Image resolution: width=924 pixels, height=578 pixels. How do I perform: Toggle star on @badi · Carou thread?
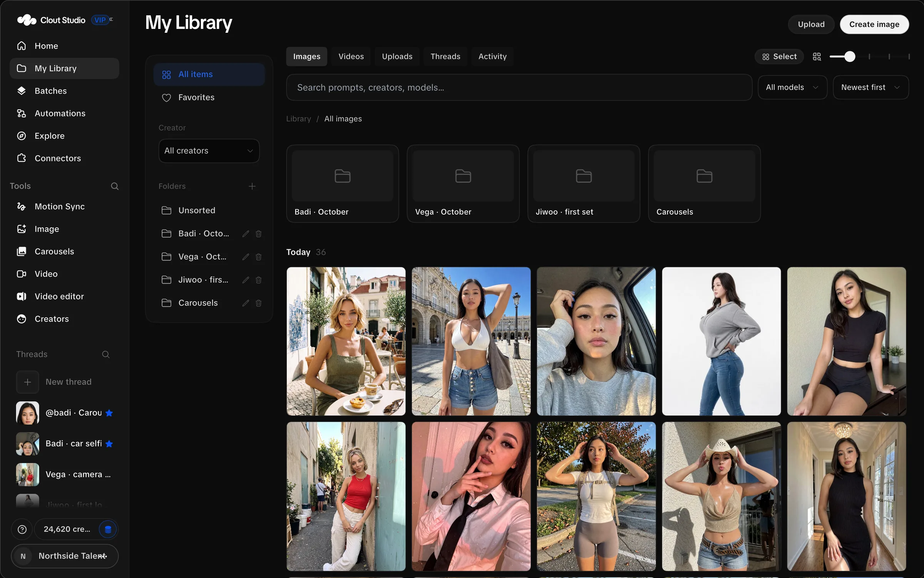109,413
